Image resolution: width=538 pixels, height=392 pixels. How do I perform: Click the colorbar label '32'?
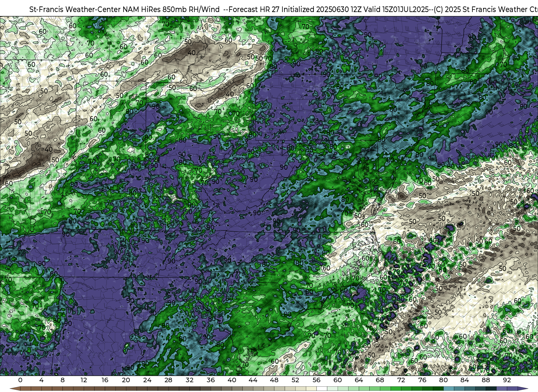point(189,380)
